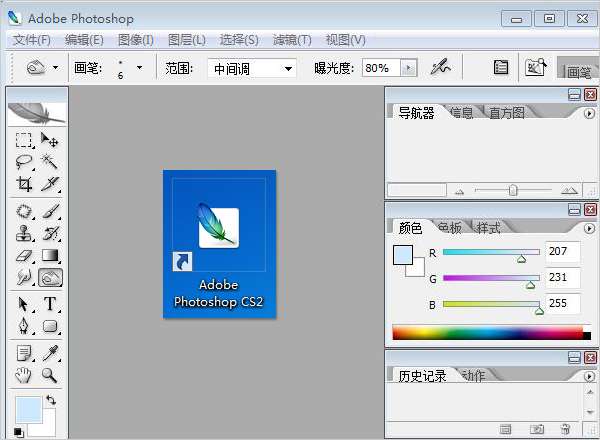The height and width of the screenshot is (440, 600).
Task: Toggle the airbrush option in options bar
Action: (440, 68)
